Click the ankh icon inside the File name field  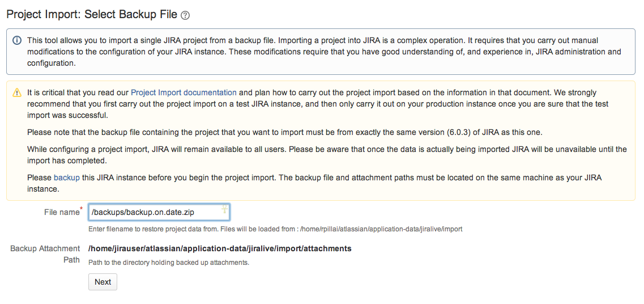(x=224, y=209)
